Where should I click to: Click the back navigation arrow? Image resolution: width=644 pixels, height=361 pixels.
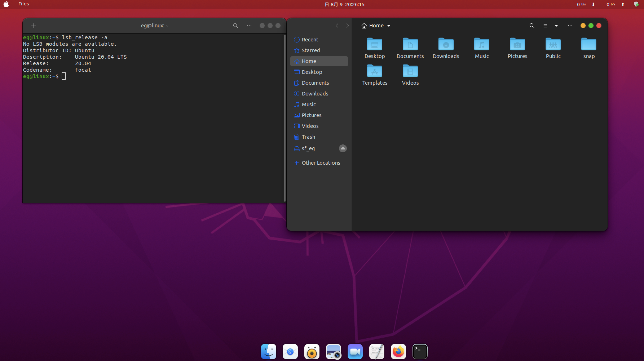337,25
